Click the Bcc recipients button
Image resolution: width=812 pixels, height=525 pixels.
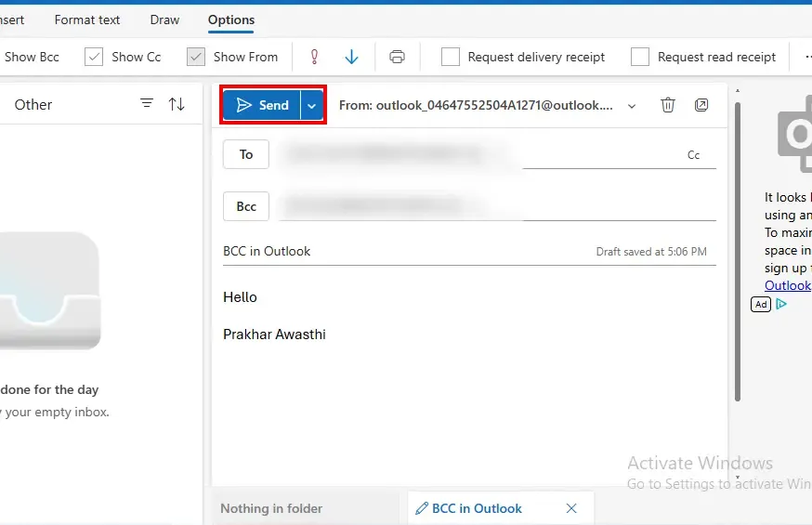246,206
